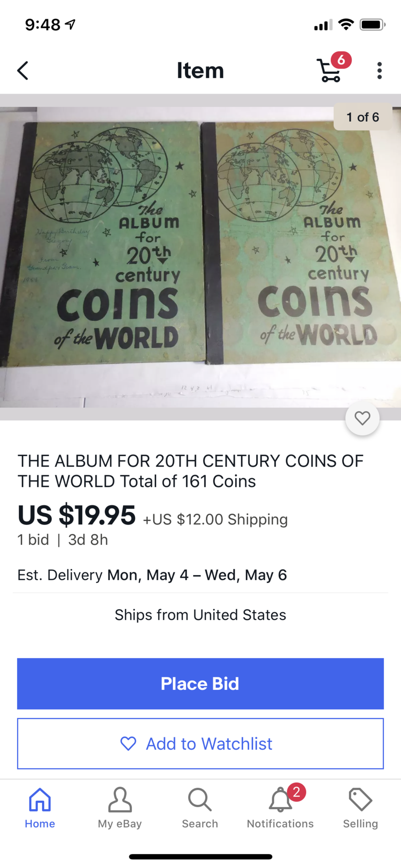Open Notifications bell icon
This screenshot has height=868, width=401.
pyautogui.click(x=280, y=800)
